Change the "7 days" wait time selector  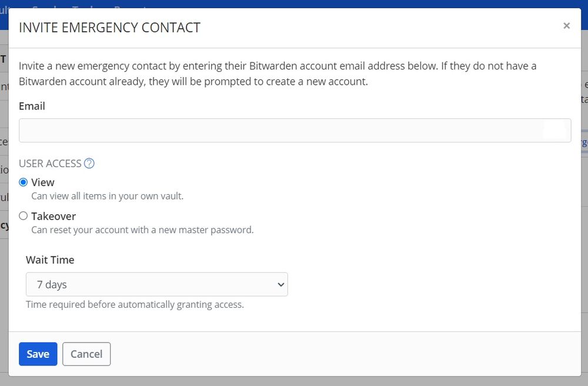pyautogui.click(x=156, y=284)
